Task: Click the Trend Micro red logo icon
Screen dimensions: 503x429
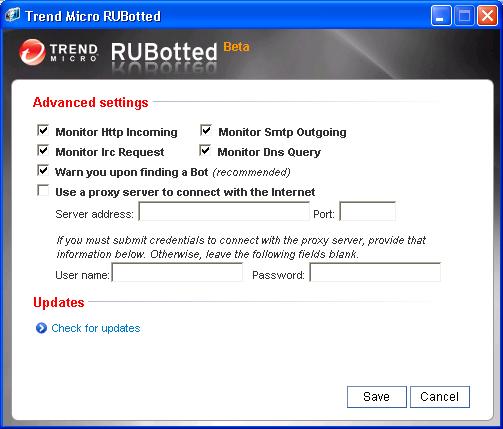Action: point(32,52)
